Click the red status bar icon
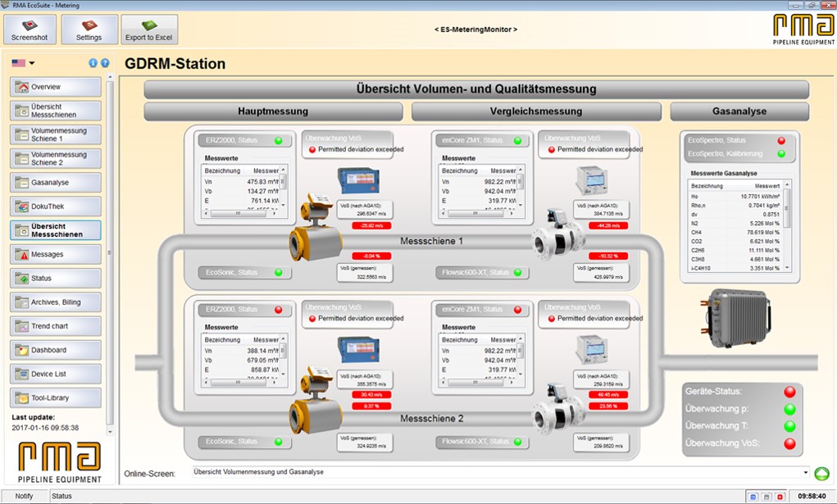837x504 pixels. coord(780,497)
